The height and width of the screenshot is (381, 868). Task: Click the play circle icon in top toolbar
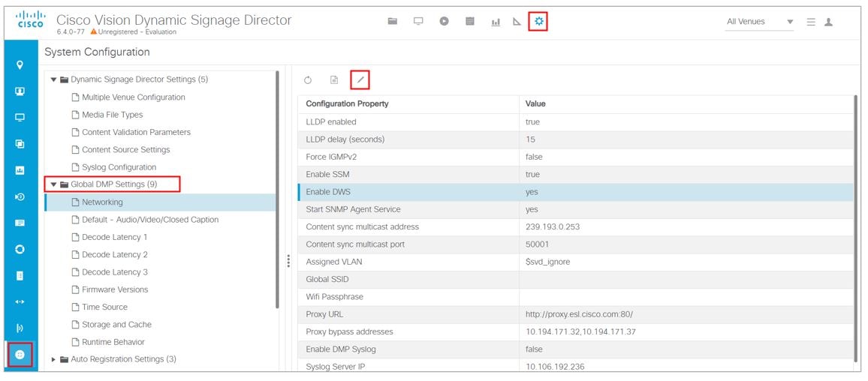(x=444, y=21)
